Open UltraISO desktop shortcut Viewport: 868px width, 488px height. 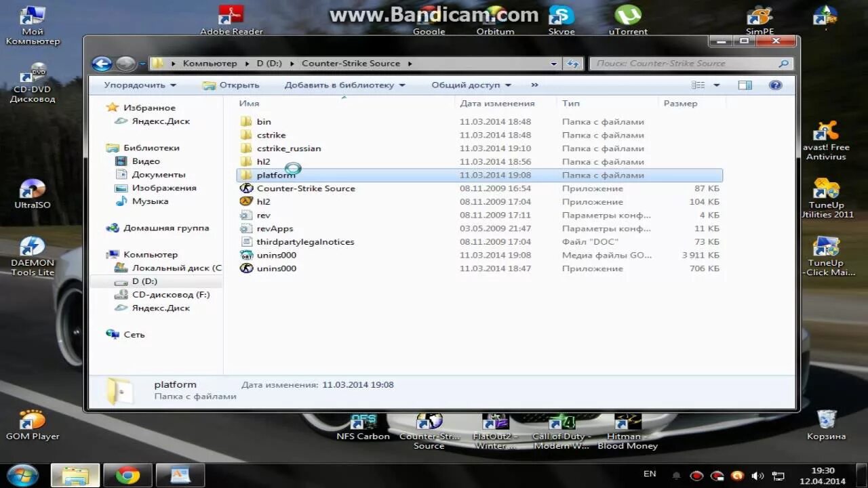coord(33,194)
